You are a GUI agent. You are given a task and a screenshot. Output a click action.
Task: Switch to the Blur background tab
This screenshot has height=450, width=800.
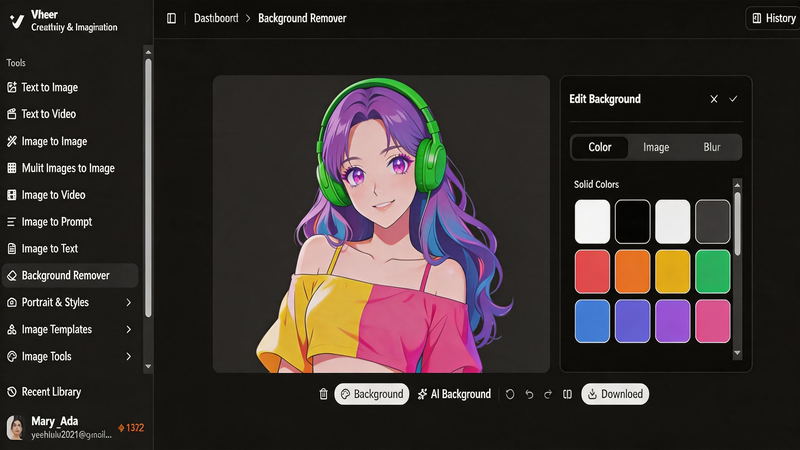point(712,147)
